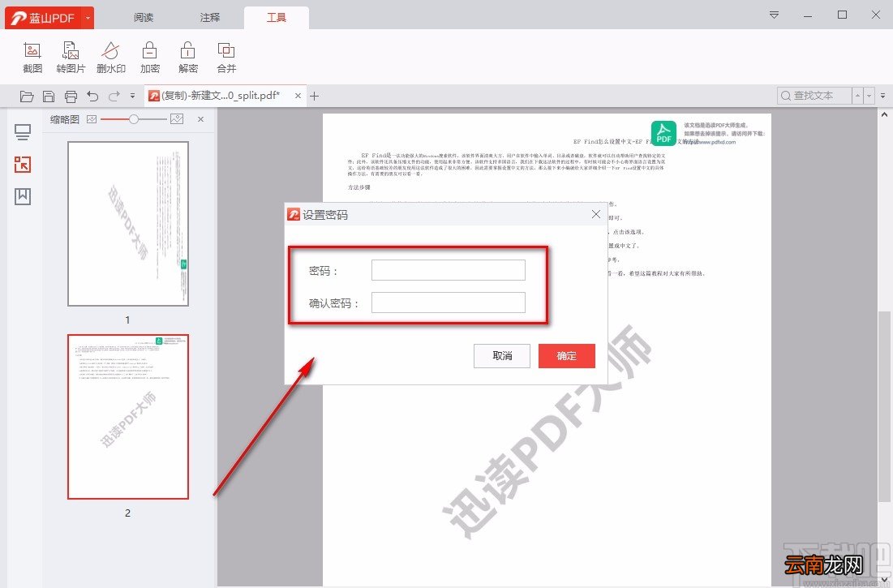Screen dimensions: 893x588
Task: Expand the quick access toolbar dropdown
Action: [132, 97]
